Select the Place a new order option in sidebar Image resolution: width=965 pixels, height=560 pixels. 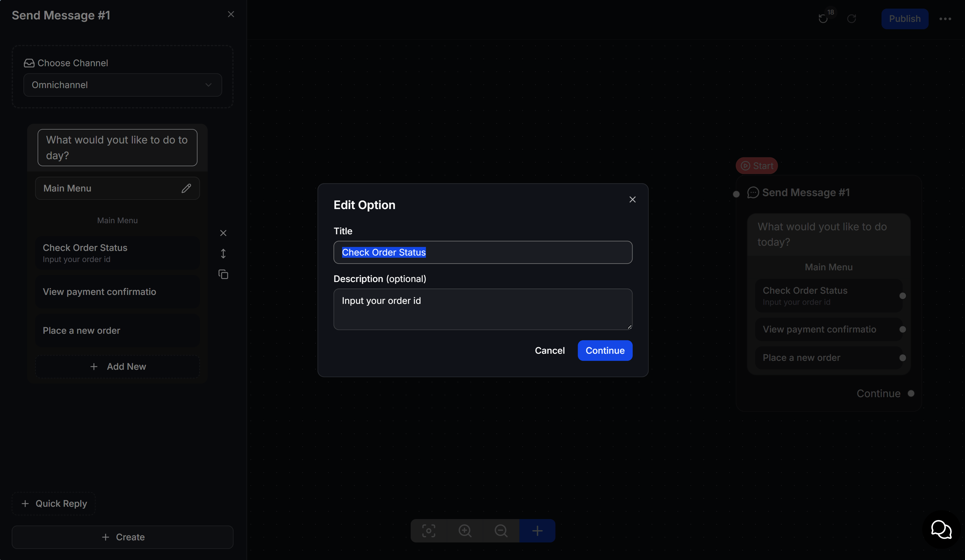click(117, 331)
